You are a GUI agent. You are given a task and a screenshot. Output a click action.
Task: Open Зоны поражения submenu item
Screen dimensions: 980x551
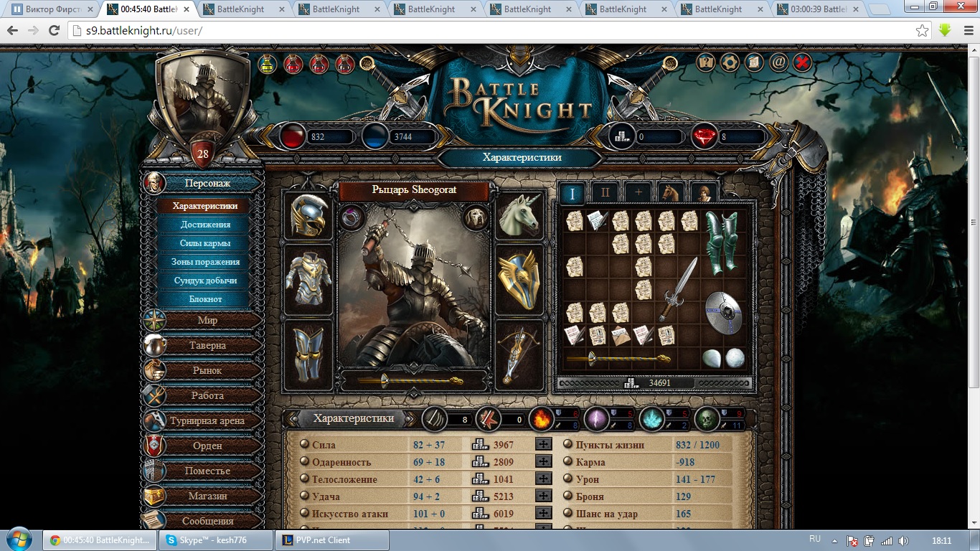click(x=204, y=262)
